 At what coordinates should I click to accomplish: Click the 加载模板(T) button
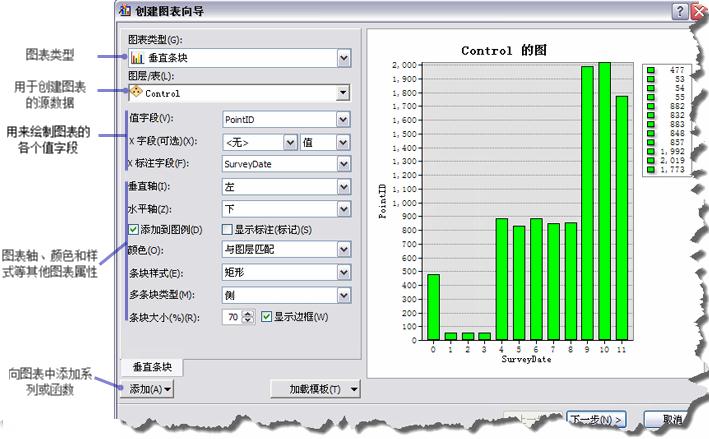[315, 389]
